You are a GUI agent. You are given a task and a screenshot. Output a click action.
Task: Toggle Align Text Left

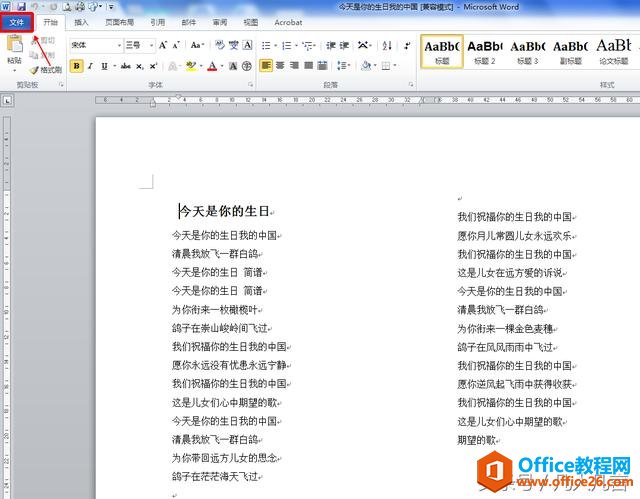coord(266,65)
